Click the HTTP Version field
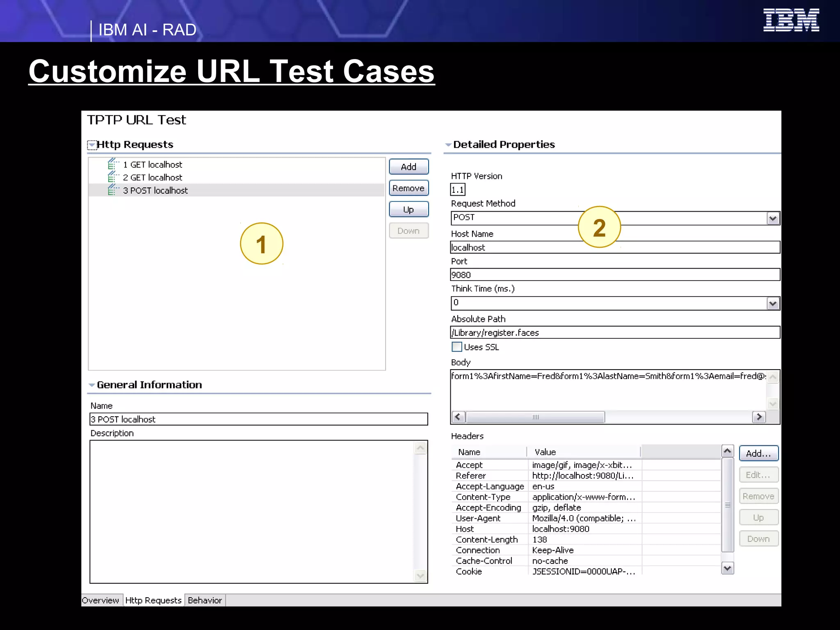Image resolution: width=840 pixels, height=630 pixels. [x=458, y=190]
